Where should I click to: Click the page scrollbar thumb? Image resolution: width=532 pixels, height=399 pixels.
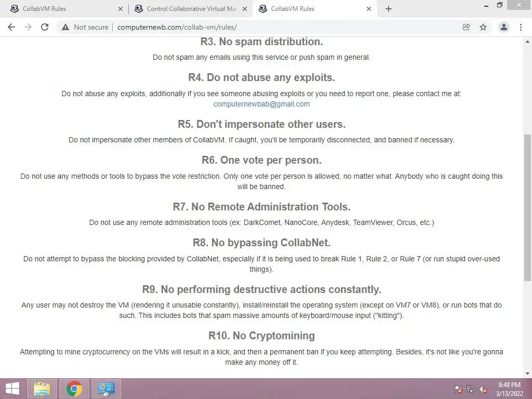point(527,208)
